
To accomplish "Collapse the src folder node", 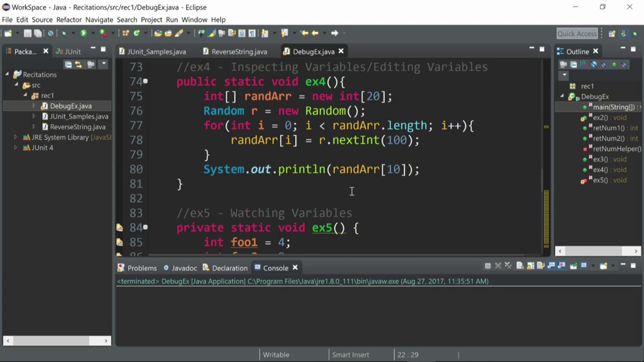I will point(16,85).
